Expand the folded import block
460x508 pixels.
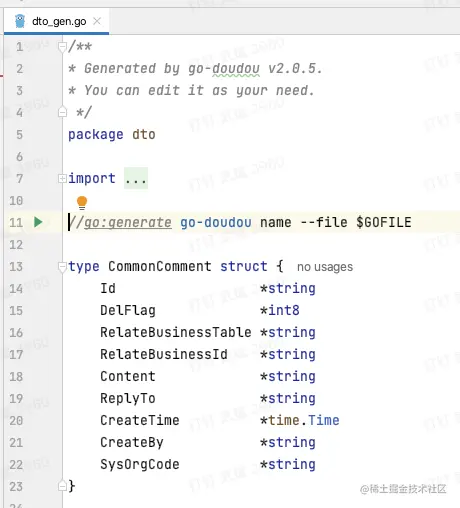[62, 178]
